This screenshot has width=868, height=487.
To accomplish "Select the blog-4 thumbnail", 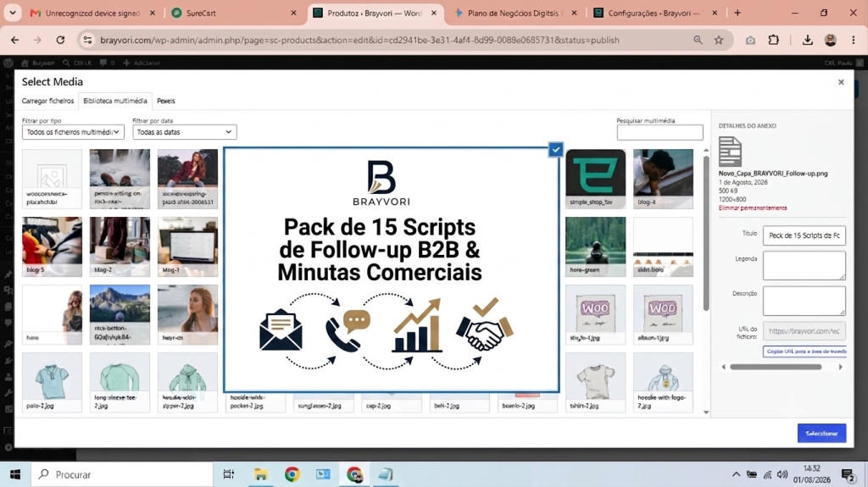I will point(663,179).
